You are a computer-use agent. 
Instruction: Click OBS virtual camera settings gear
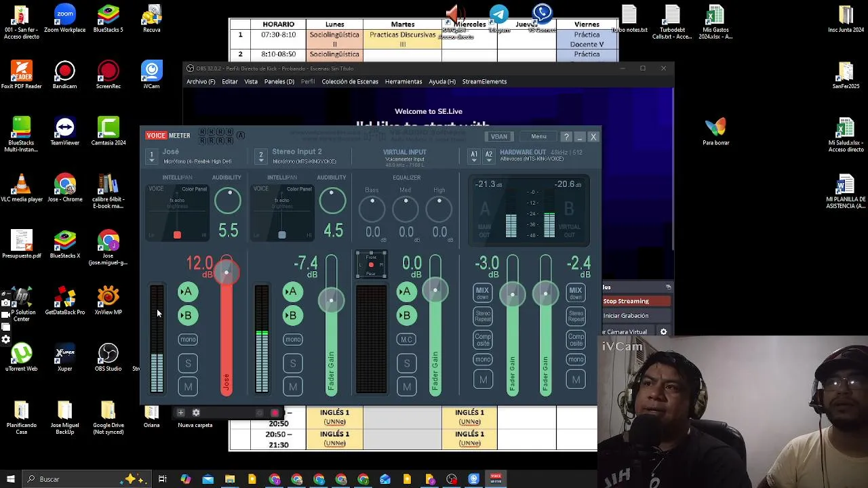[x=663, y=332]
